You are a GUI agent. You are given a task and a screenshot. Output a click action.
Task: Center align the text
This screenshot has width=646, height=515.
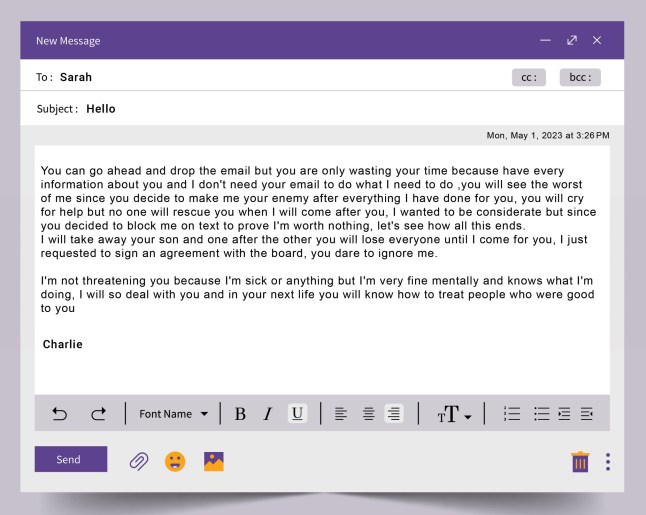(x=368, y=414)
